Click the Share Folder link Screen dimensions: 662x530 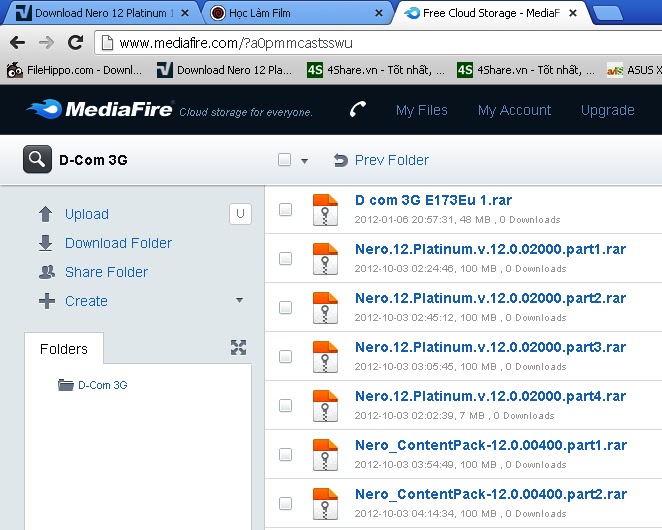(x=106, y=272)
